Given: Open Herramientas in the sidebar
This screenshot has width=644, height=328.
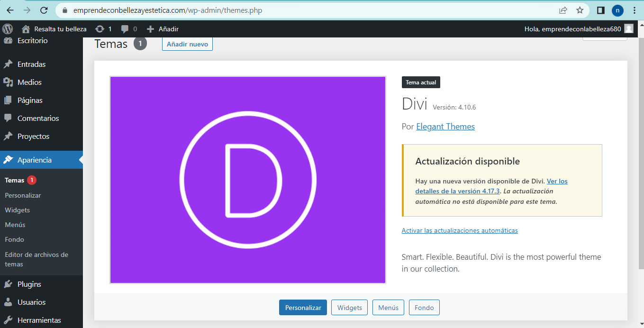Looking at the screenshot, I should [41, 320].
